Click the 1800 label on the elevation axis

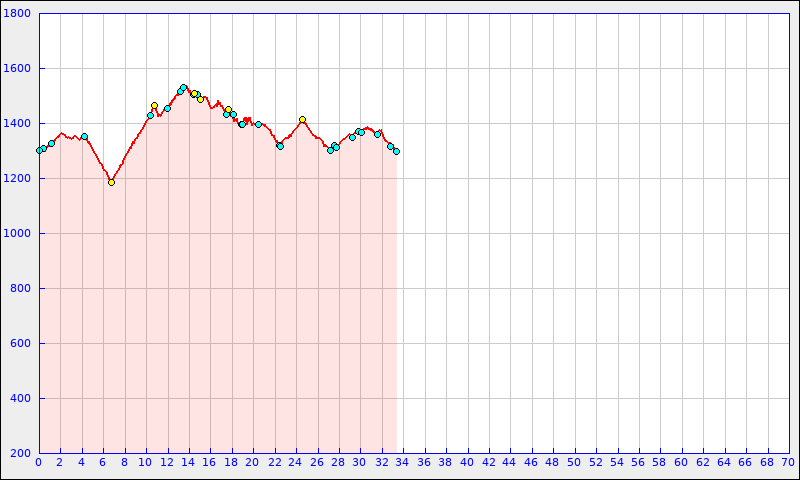(x=18, y=14)
